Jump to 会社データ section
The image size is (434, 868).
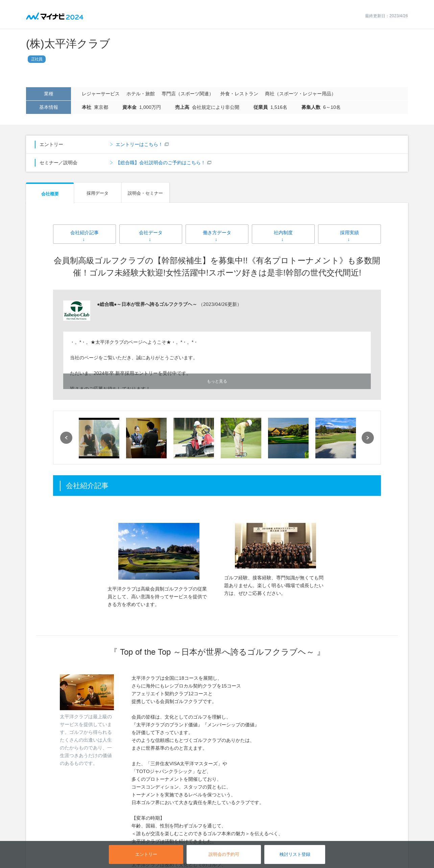point(151,234)
